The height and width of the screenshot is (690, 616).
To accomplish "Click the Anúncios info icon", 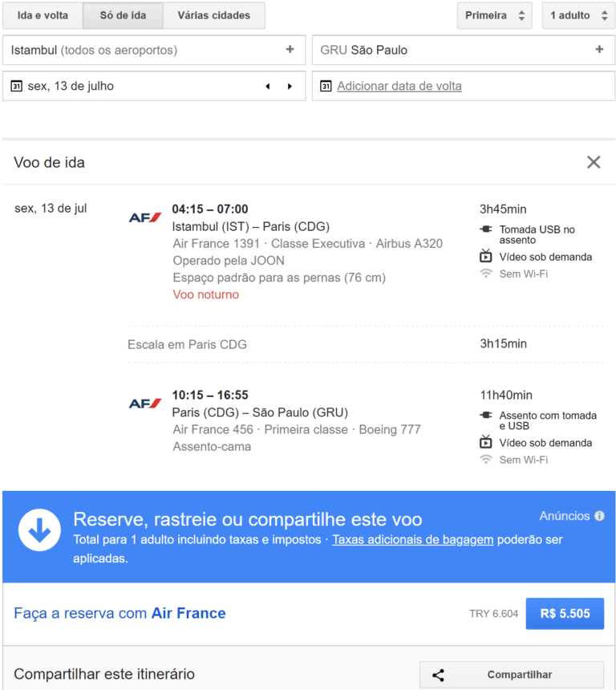I will [x=599, y=516].
